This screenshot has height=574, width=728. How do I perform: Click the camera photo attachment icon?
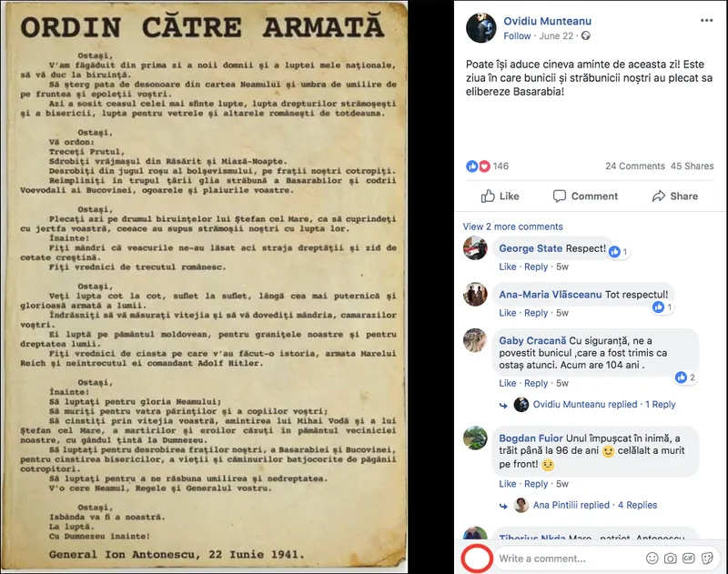point(670,559)
